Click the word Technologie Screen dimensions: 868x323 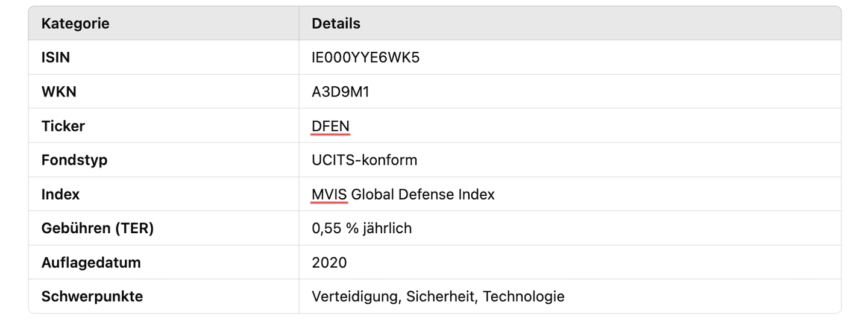(x=523, y=296)
